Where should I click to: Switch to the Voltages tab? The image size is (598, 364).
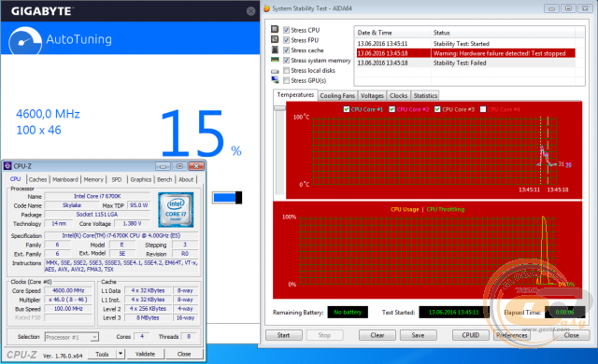point(372,95)
